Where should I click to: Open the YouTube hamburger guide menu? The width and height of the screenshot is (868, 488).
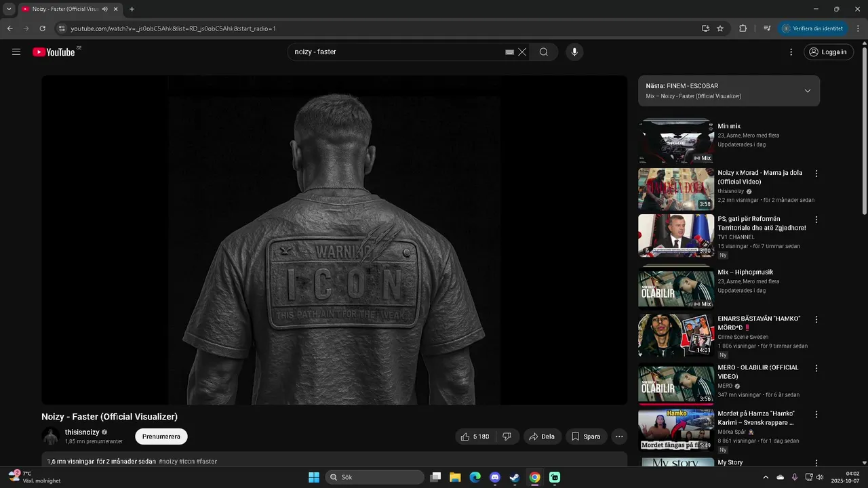click(16, 52)
